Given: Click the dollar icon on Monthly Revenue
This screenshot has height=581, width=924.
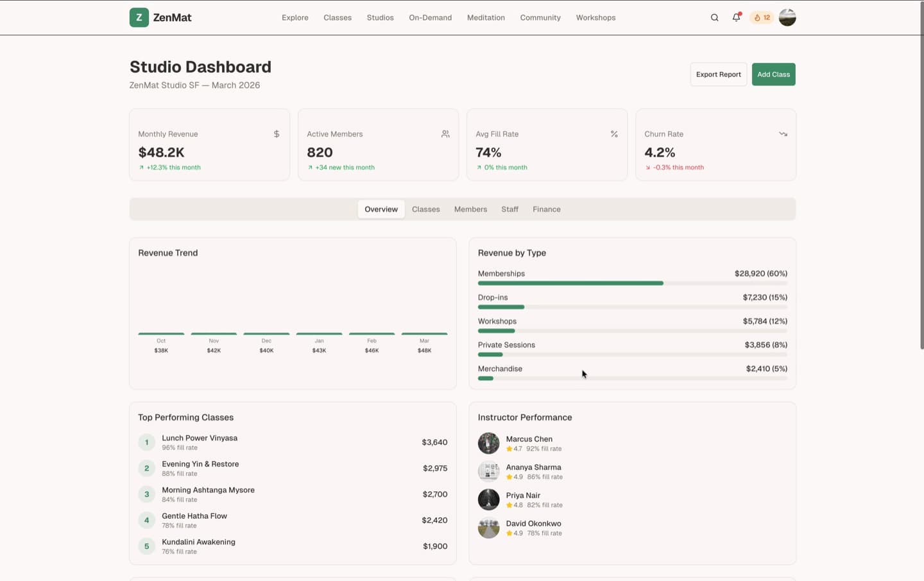Looking at the screenshot, I should [x=277, y=134].
